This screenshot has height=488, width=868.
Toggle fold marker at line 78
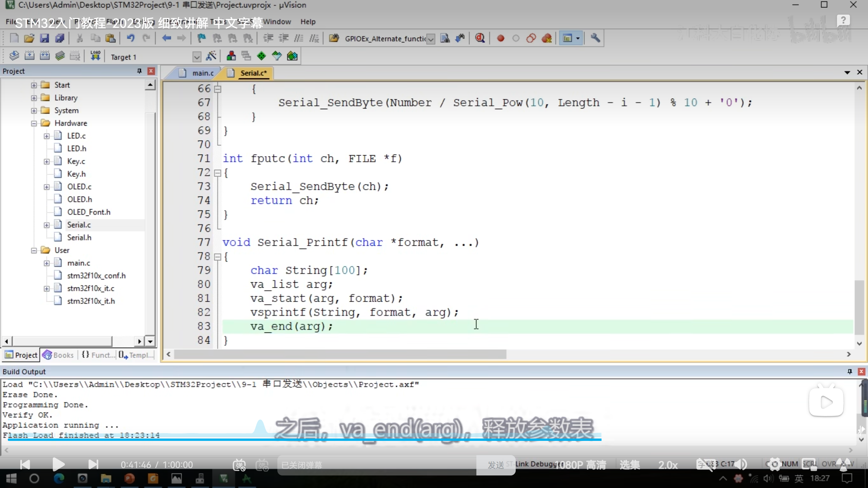point(217,257)
